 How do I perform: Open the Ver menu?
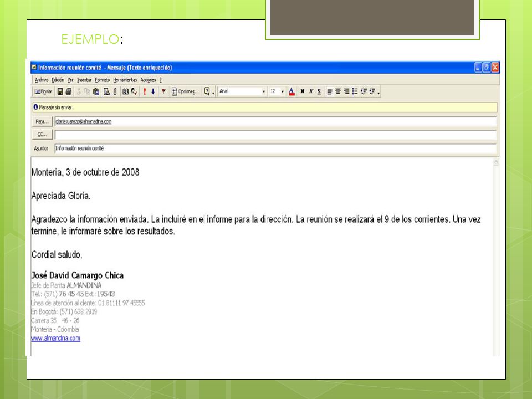tap(70, 80)
